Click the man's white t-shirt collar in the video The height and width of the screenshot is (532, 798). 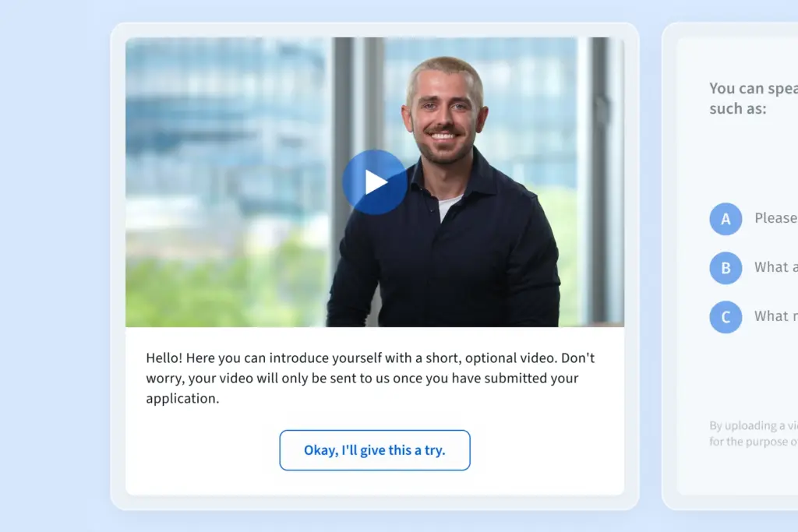coord(448,206)
